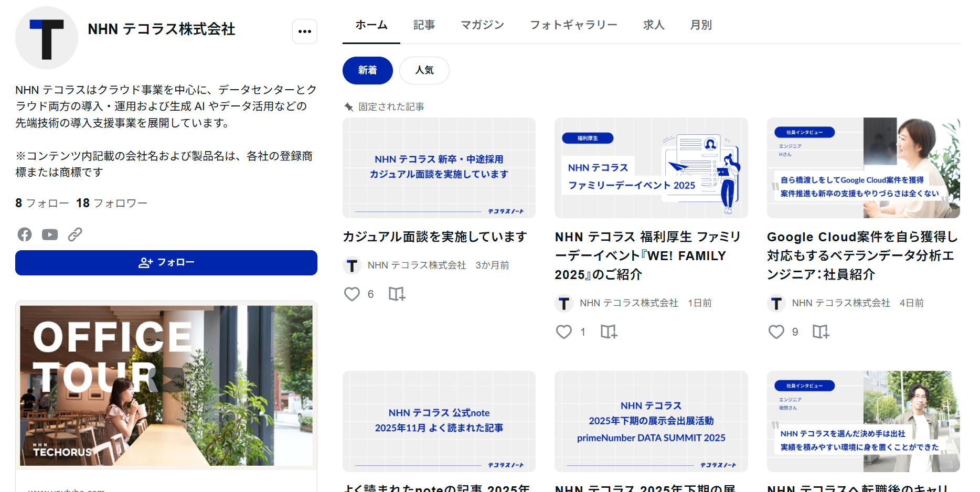Play the Office Tour video thumbnail
This screenshot has width=980, height=492.
pos(166,385)
